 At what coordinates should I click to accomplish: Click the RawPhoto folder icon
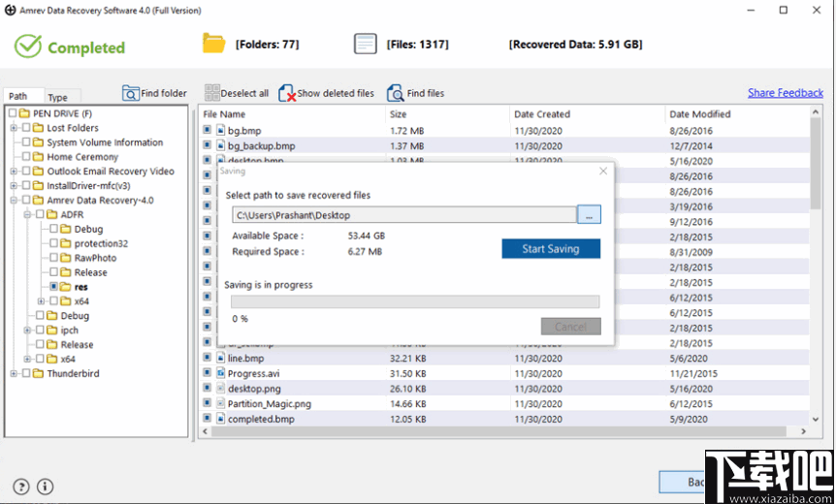click(x=66, y=258)
